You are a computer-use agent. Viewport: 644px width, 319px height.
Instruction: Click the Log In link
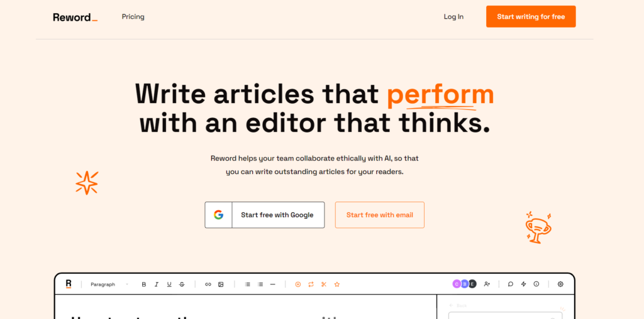pos(453,17)
